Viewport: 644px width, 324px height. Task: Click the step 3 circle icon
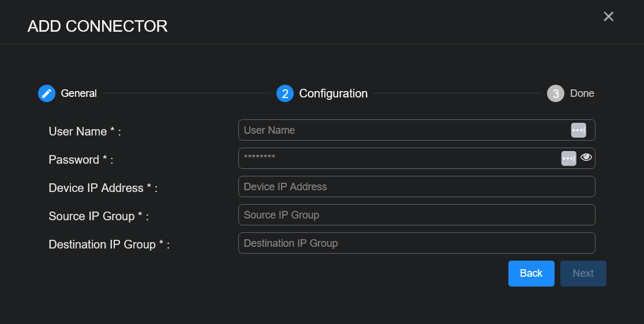[555, 93]
